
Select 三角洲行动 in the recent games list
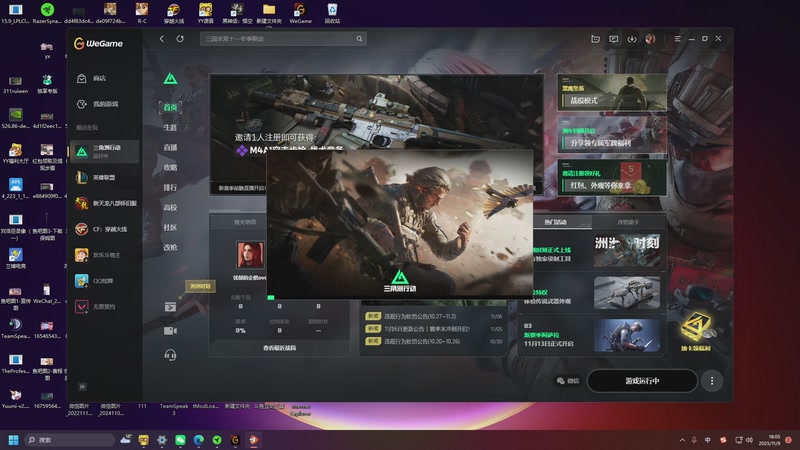pyautogui.click(x=104, y=152)
